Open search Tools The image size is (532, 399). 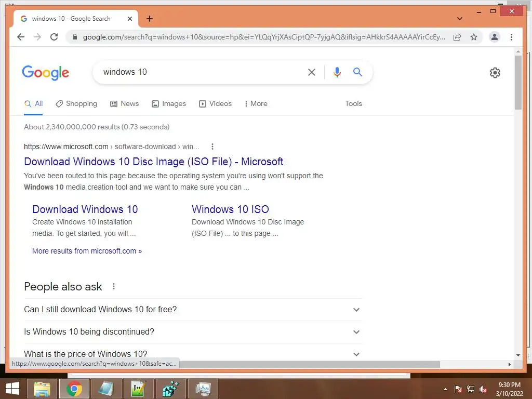coord(353,104)
